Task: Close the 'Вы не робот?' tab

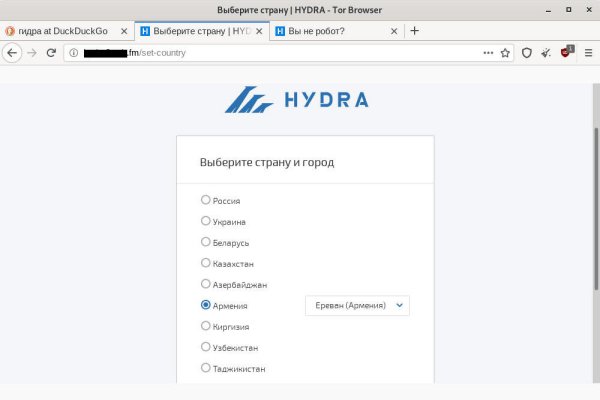Action: click(392, 31)
